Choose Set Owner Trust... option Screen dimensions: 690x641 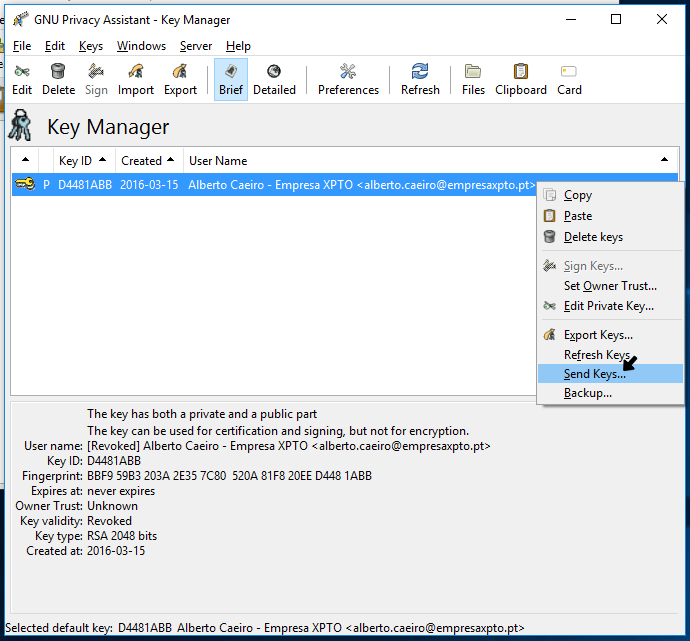[x=610, y=286]
